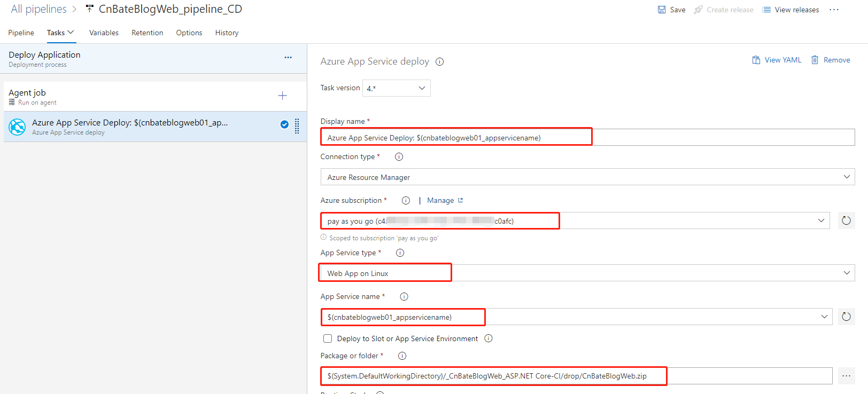Expand the Azure subscription dropdown
The height and width of the screenshot is (394, 868).
coord(821,220)
